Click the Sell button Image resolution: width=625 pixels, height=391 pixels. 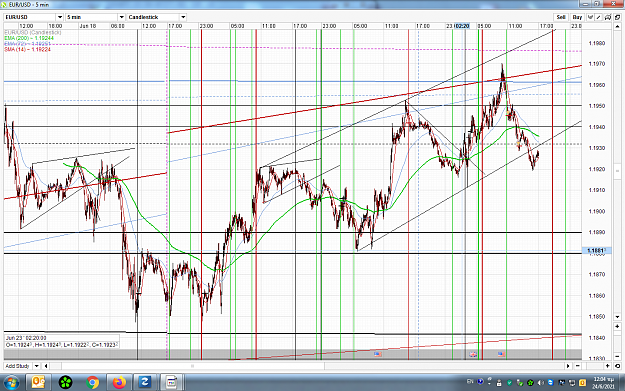561,17
